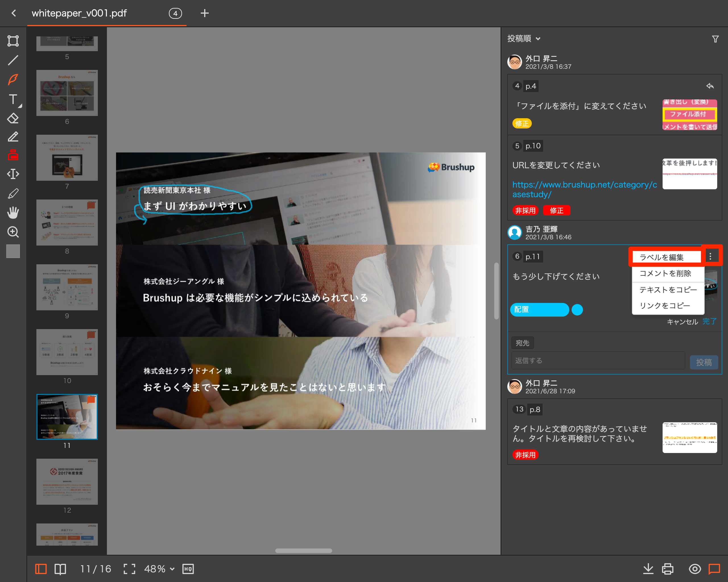Select the straight line tool

(13, 61)
